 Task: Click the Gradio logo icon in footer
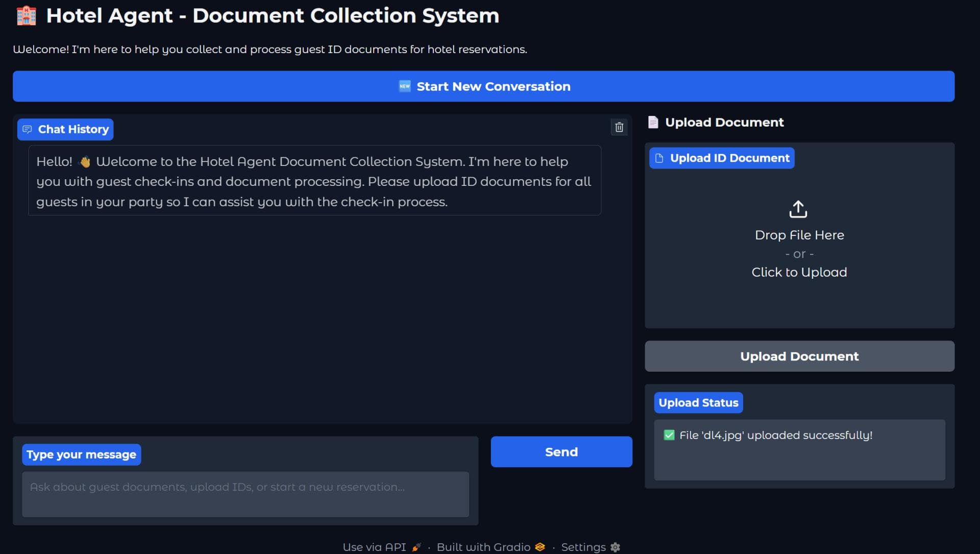tap(540, 547)
